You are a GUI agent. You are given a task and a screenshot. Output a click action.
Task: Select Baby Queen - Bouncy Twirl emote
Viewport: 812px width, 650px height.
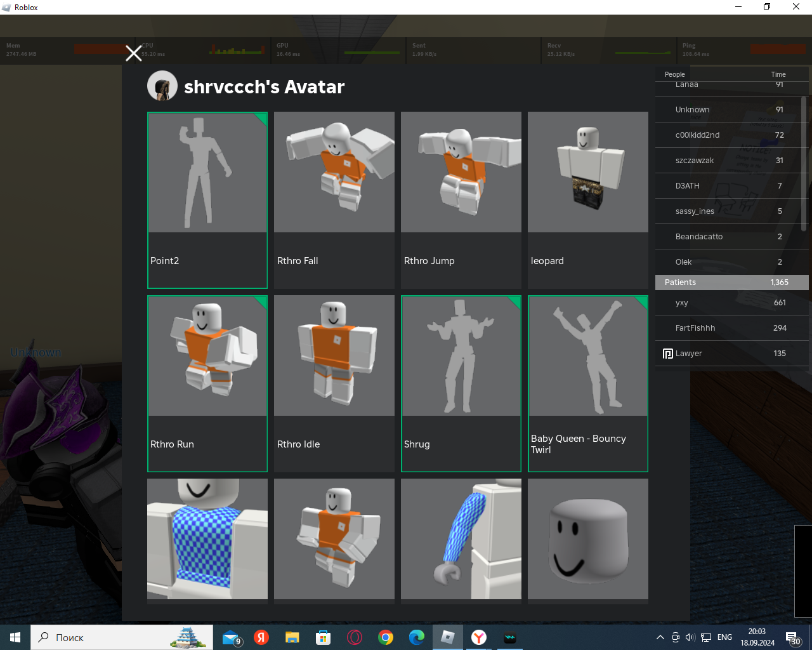click(x=588, y=383)
